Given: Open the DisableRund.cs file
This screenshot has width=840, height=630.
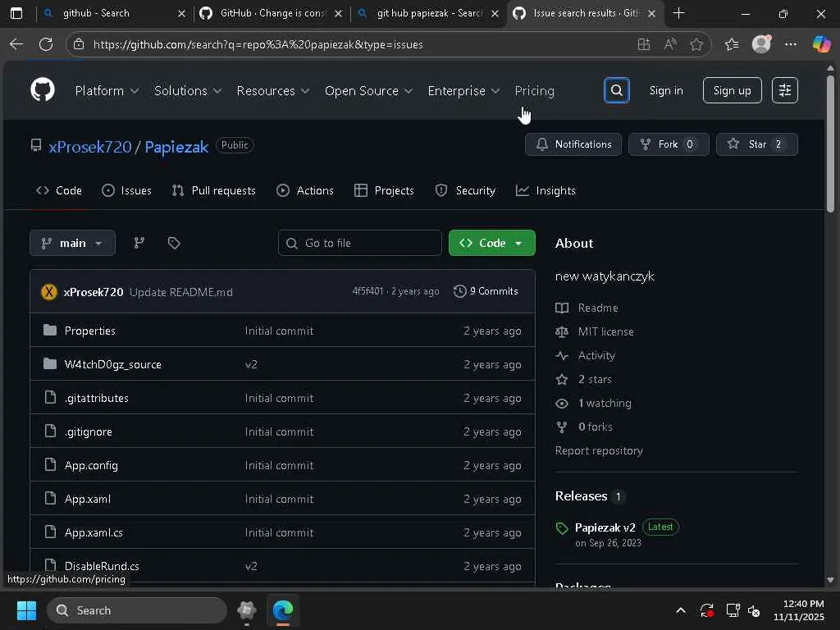Looking at the screenshot, I should coord(102,566).
